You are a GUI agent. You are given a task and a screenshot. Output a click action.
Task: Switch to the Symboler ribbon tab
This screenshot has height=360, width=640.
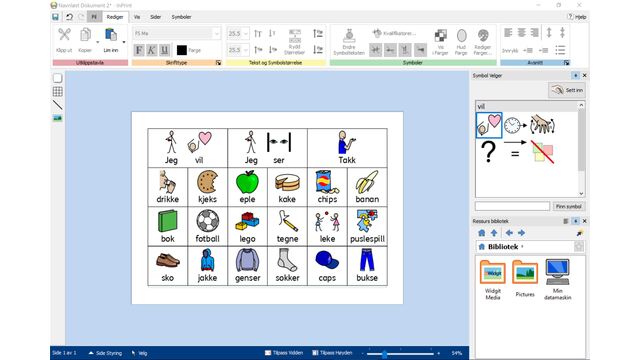pos(181,17)
